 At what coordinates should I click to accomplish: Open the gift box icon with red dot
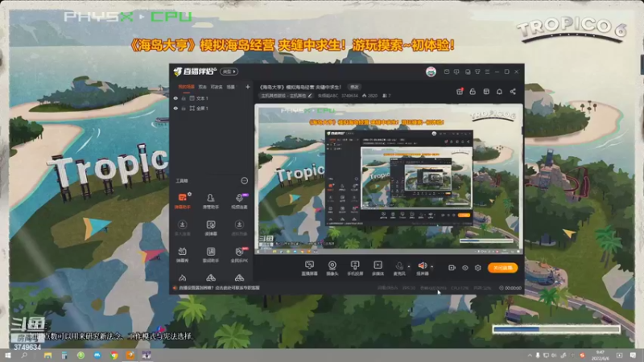[x=460, y=92]
